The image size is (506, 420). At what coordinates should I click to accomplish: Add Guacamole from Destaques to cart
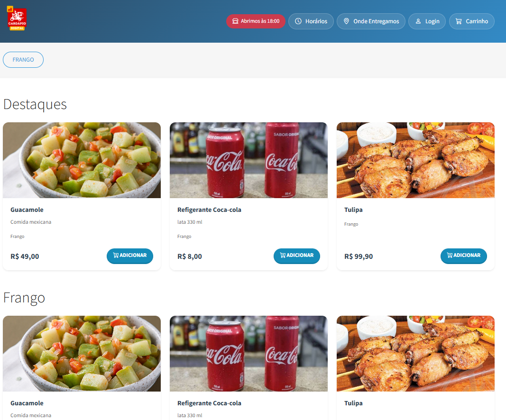point(130,256)
